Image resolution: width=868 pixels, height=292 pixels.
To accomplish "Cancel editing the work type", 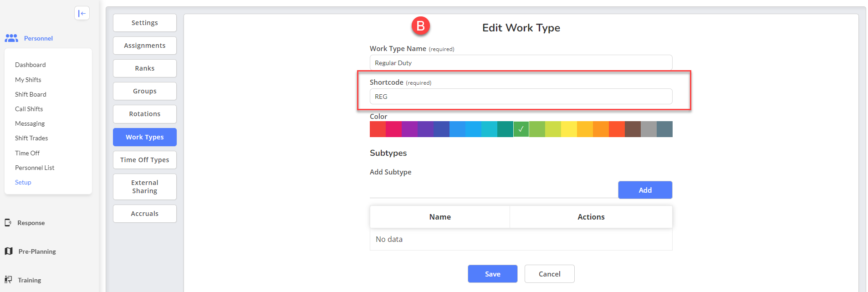I will click(550, 274).
